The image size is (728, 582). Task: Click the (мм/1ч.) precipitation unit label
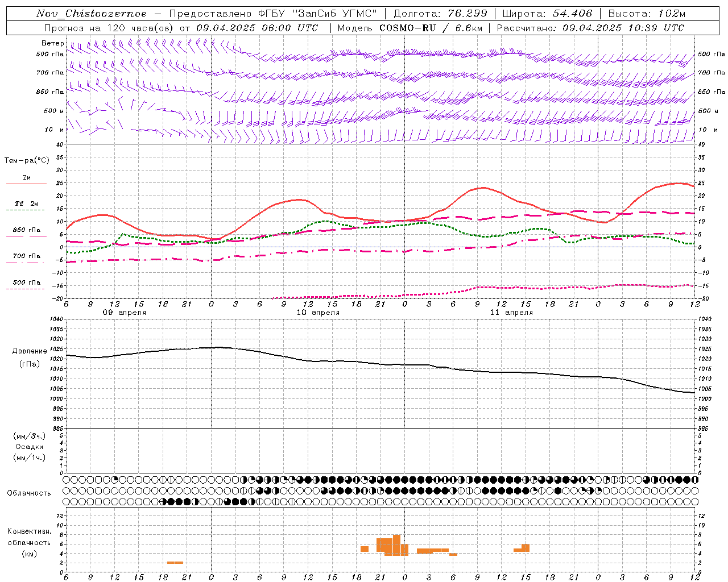tap(30, 458)
